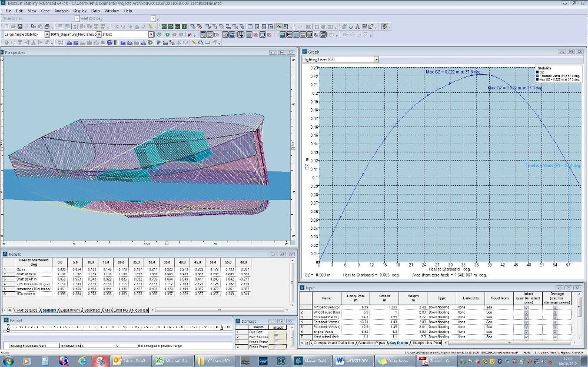Screen dimensions: 588x367
Task: Click the Open file icon in the toolbar
Action: click(12, 26)
